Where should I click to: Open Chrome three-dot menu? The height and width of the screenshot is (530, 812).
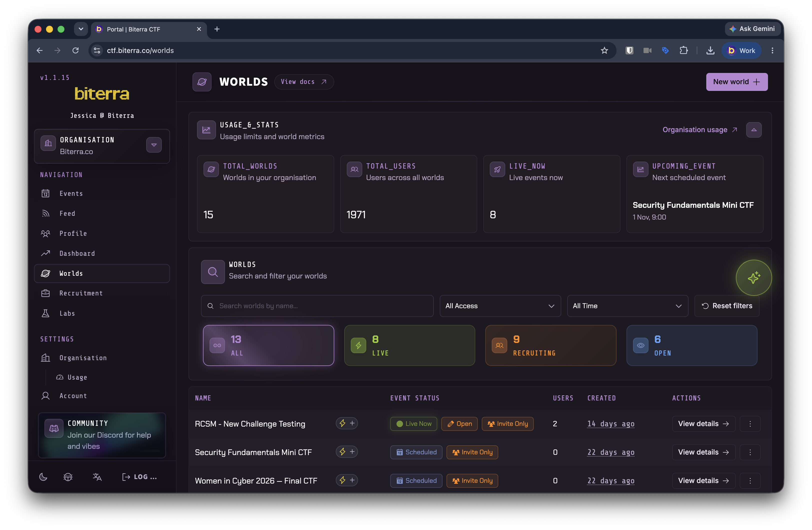pyautogui.click(x=772, y=50)
